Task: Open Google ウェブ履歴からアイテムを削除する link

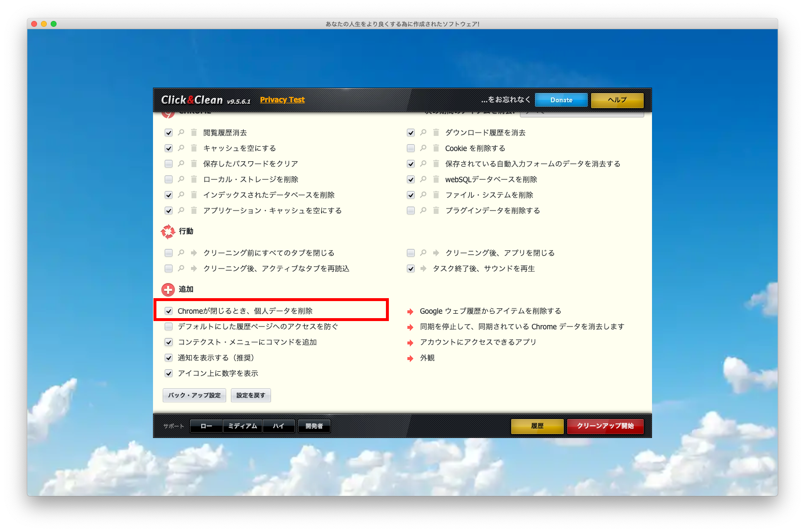Action: click(491, 311)
